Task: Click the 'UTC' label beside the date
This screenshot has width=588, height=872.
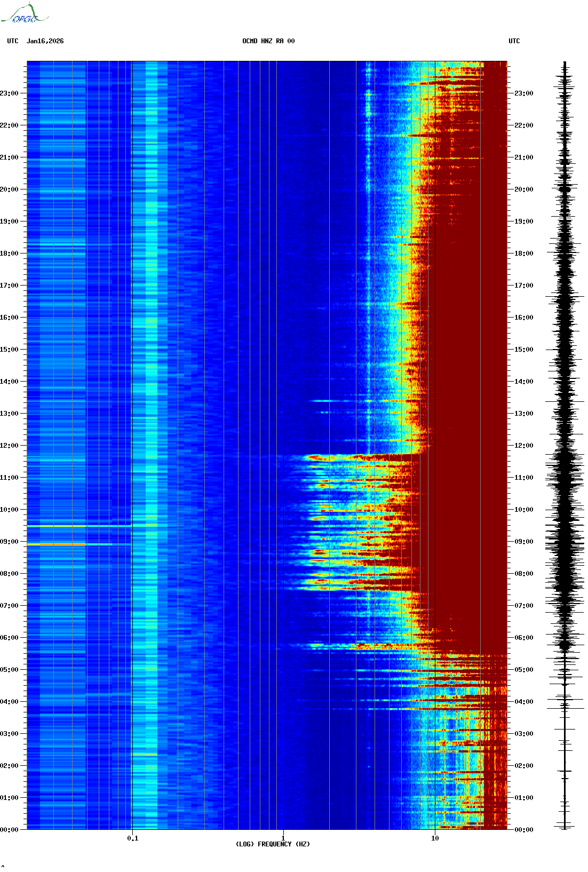Action: [x=13, y=41]
